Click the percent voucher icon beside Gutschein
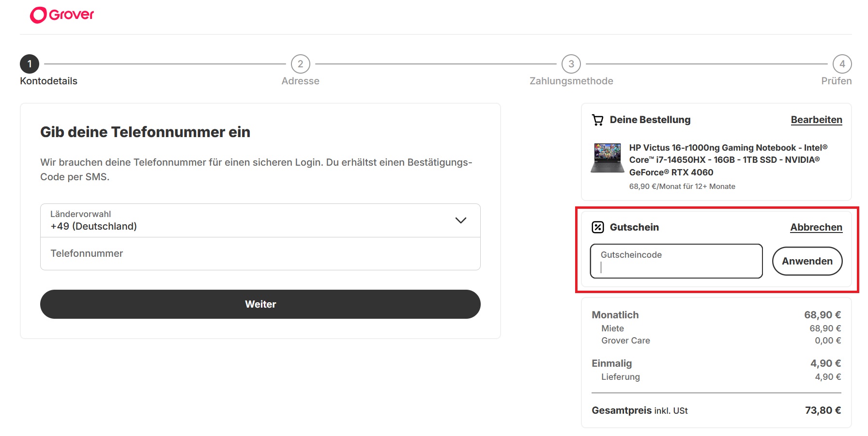Screen dimensions: 868x436 pos(598,227)
